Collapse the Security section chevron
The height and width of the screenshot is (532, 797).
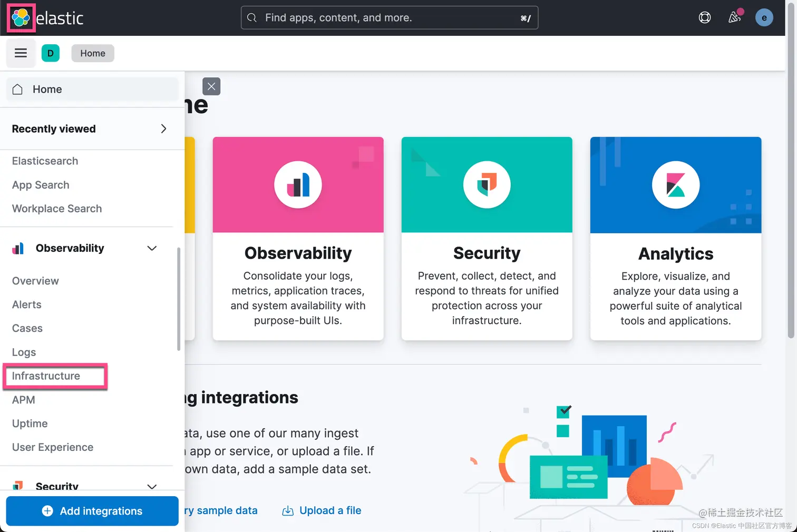(152, 486)
